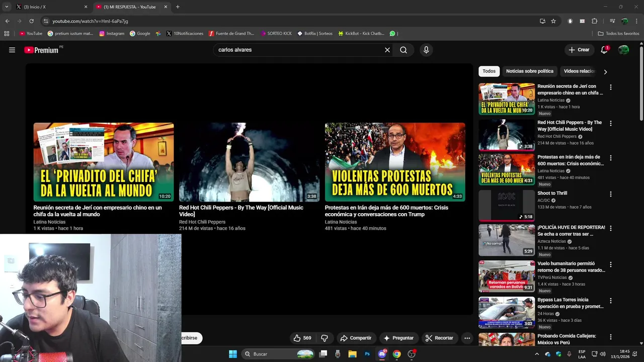The width and height of the screenshot is (644, 362).
Task: Open options for Red Hot Chili Peppers sidebar video
Action: point(611,123)
